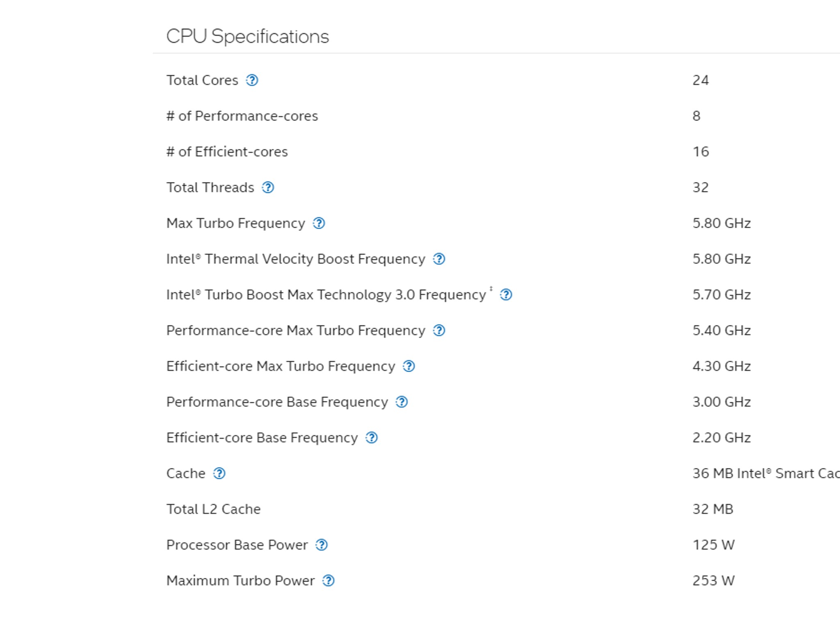Click the # of Efficient-cores label
This screenshot has width=840, height=630.
(227, 152)
